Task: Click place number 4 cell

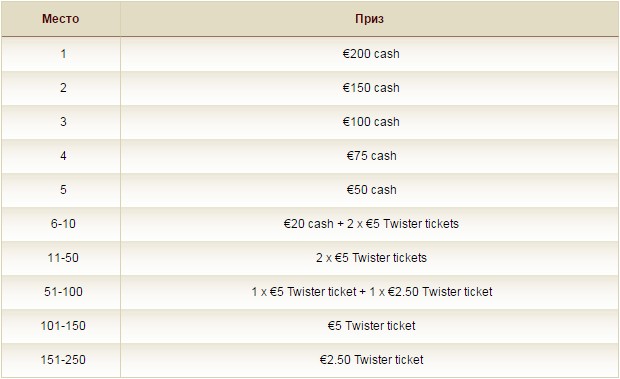Action: pyautogui.click(x=61, y=156)
